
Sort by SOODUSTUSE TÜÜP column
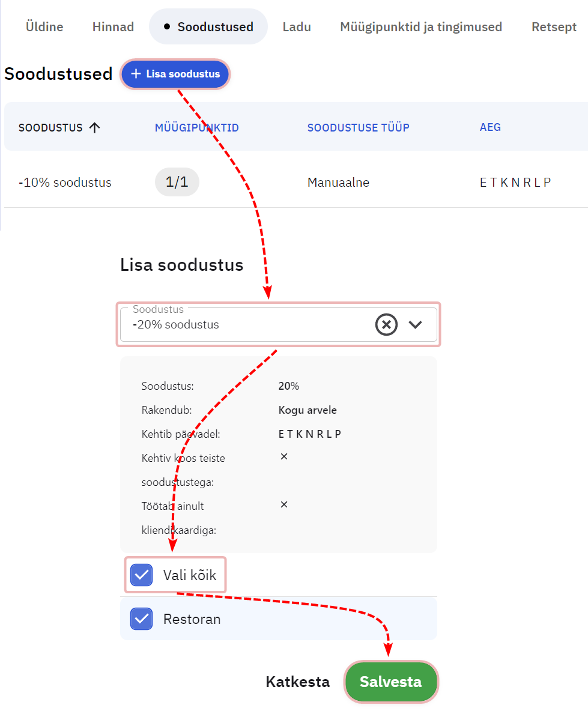[358, 127]
